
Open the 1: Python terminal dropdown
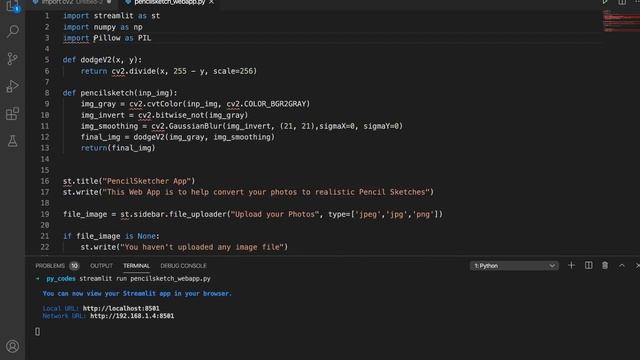click(514, 266)
